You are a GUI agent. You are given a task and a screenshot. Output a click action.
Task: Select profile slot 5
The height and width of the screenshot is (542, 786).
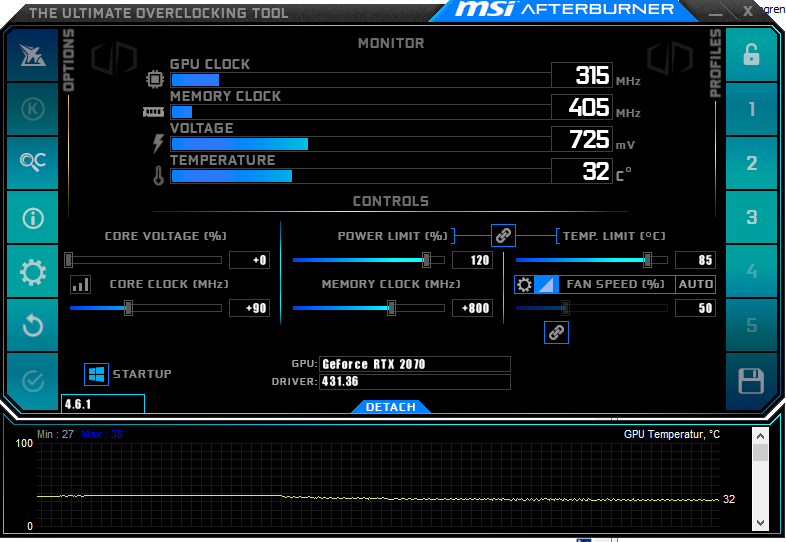(x=751, y=325)
